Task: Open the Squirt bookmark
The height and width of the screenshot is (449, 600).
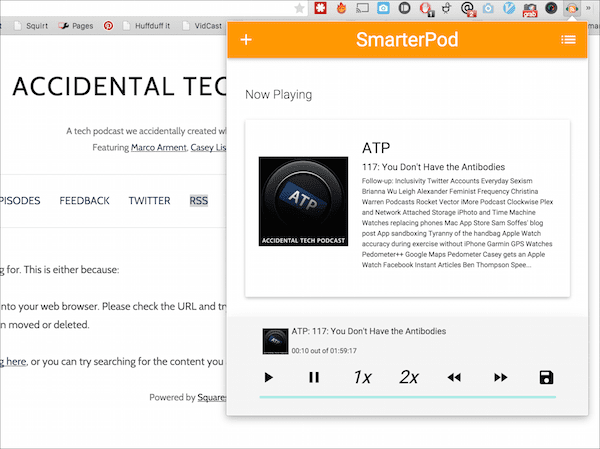Action: click(x=31, y=26)
